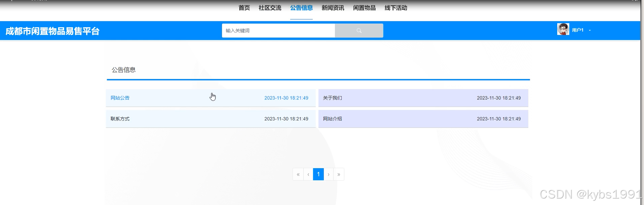
Task: Go to 首页 in the navigation
Action: (244, 8)
